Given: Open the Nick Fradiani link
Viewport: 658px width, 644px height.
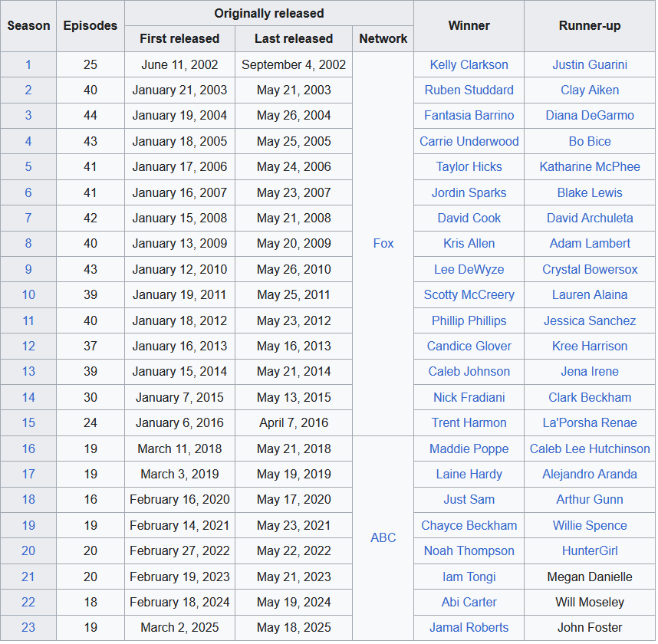Looking at the screenshot, I should pos(469,397).
